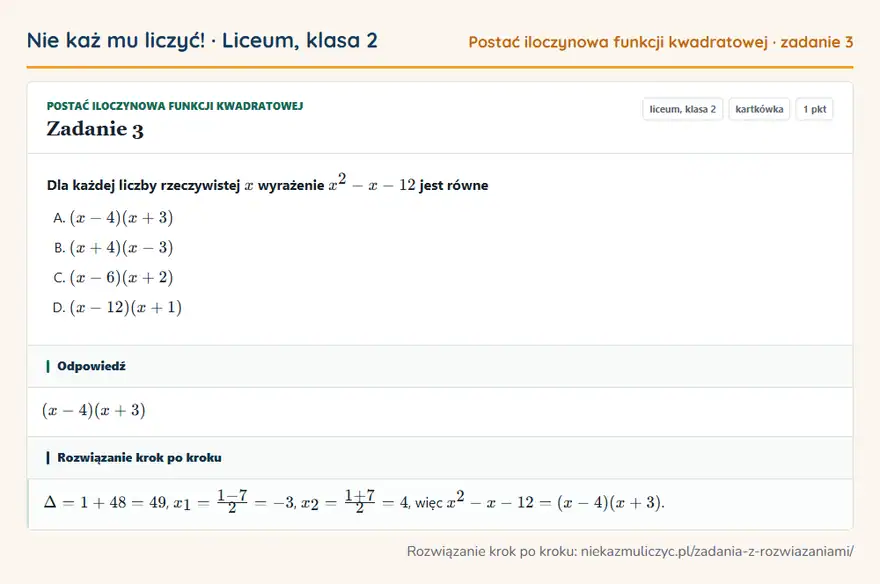This screenshot has width=880, height=584.
Task: Select answer A. (x − 4)(x + 3)
Action: point(113,218)
